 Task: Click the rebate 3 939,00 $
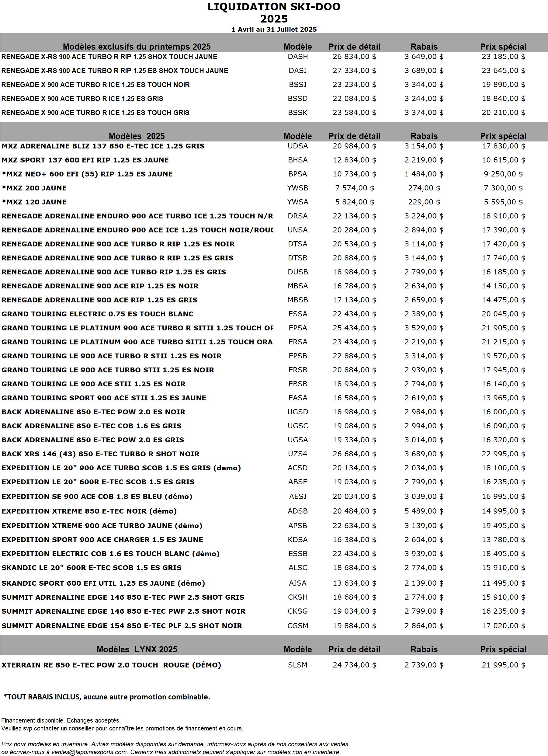coord(424,554)
